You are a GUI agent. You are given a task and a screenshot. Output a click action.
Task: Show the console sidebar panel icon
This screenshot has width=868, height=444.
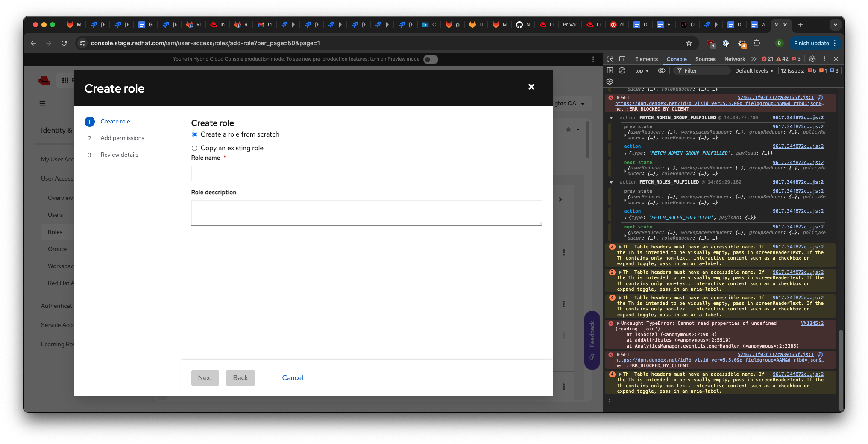610,70
